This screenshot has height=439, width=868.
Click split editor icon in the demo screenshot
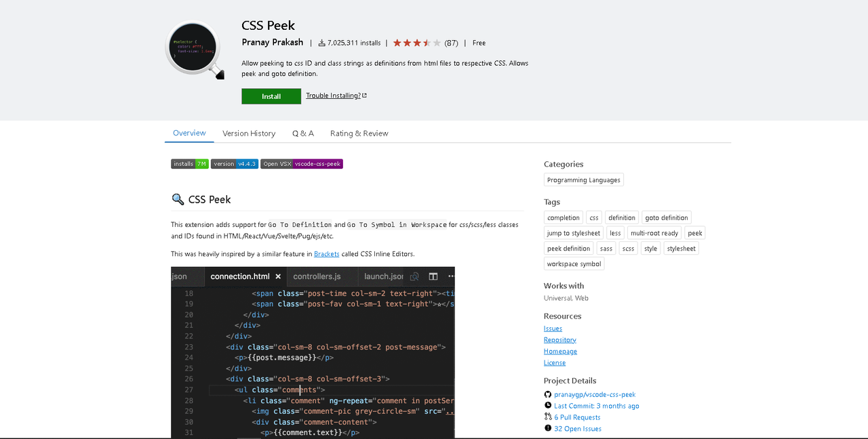point(433,276)
